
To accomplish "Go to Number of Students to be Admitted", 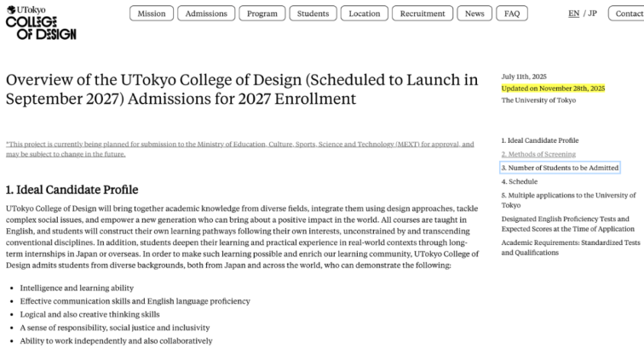I will (560, 168).
